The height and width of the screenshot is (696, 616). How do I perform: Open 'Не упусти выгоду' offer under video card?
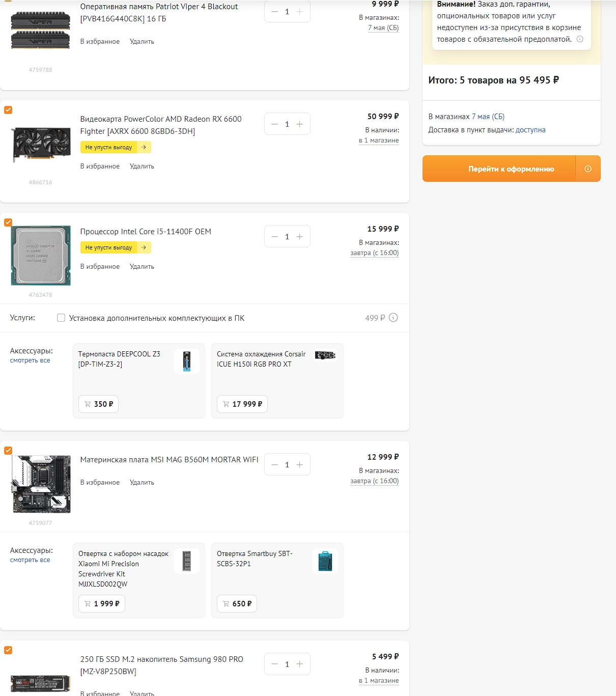coord(116,147)
